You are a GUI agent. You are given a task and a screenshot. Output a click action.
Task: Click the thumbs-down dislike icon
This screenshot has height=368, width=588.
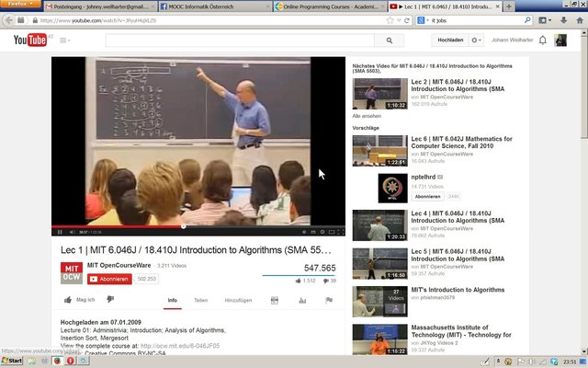coord(110,299)
